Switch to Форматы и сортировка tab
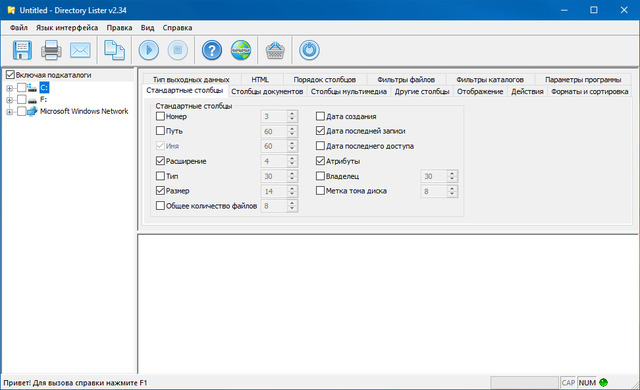Viewport: 640px width, 390px height. point(589,91)
